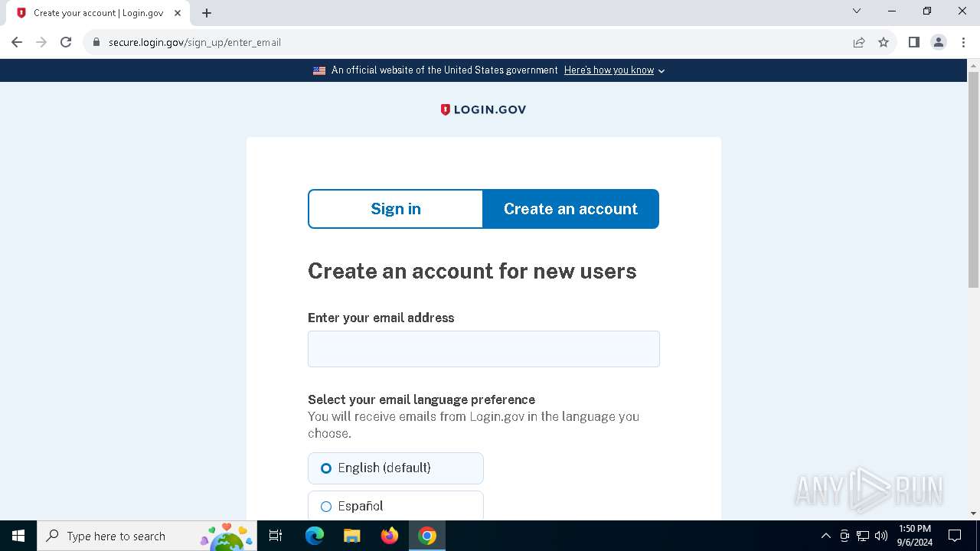
Task: Launch Firefox from taskbar
Action: tap(390, 536)
